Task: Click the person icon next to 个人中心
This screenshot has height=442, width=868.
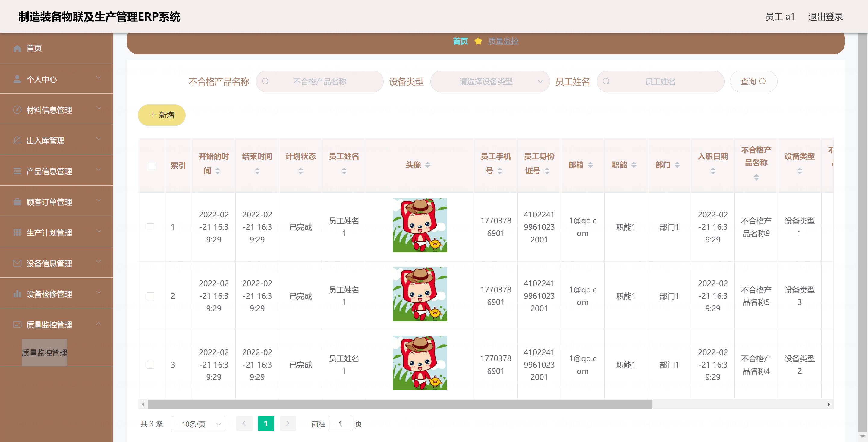Action: pyautogui.click(x=17, y=79)
